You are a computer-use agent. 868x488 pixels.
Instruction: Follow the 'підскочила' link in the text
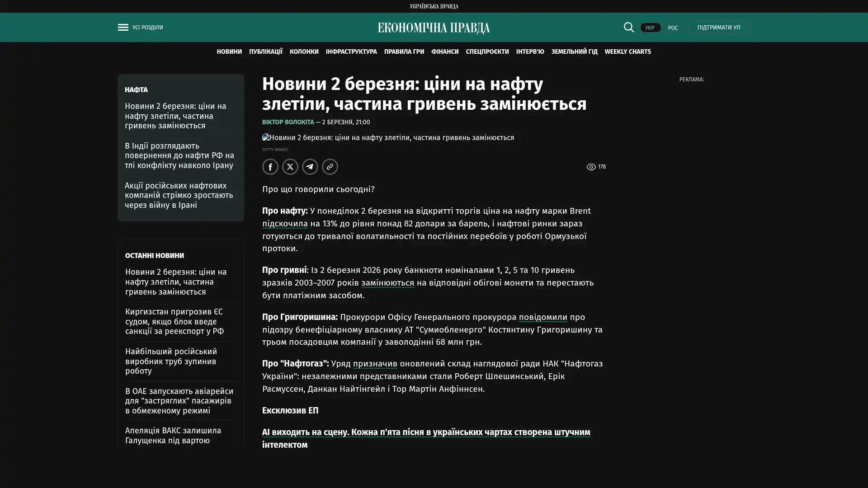[x=285, y=224]
